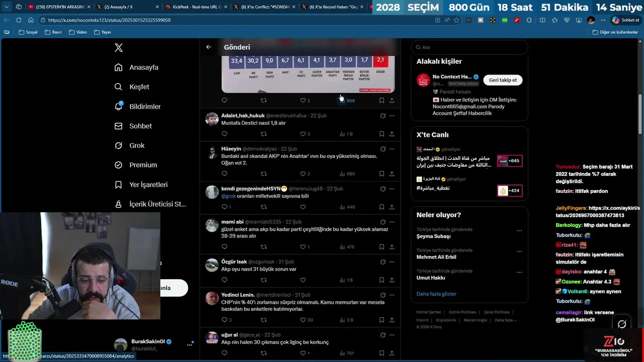Reply to Adalet,hak,hukuk post
Image resolution: width=644 pixels, height=362 pixels.
(224, 134)
